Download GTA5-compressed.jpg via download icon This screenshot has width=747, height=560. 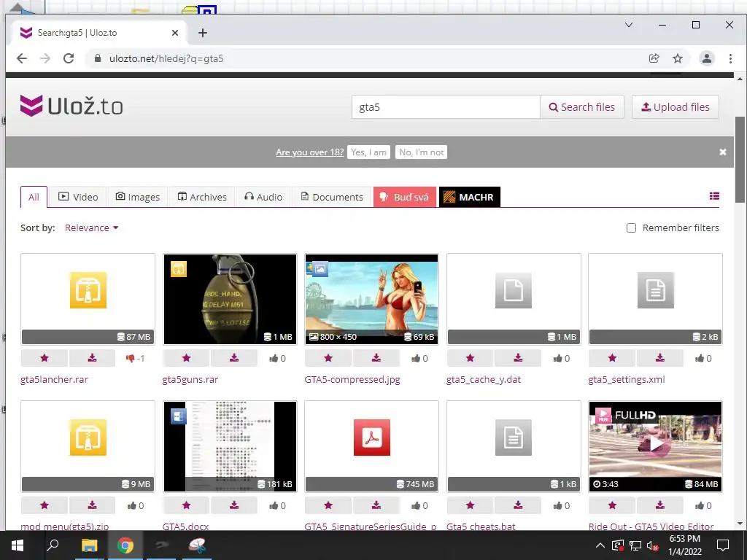tap(376, 358)
